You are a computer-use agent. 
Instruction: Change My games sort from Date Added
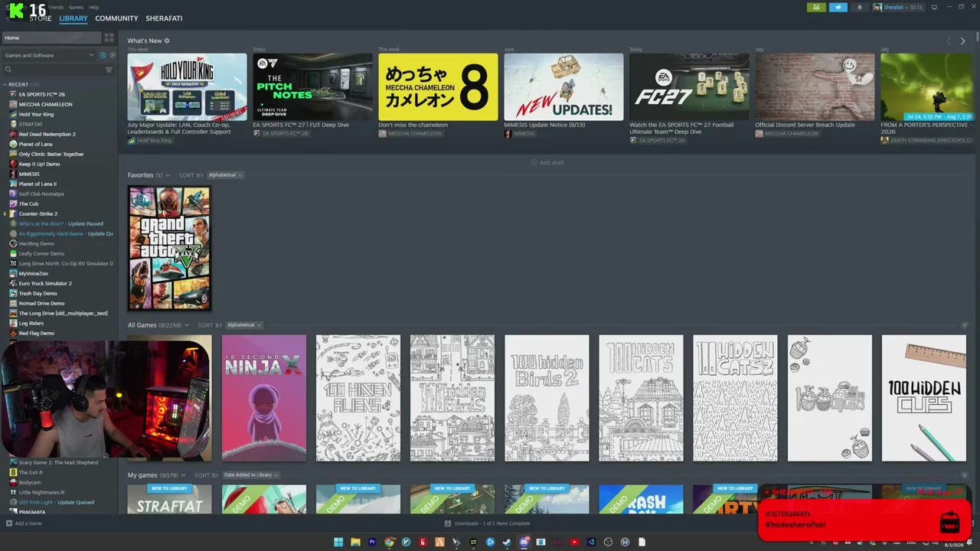250,475
